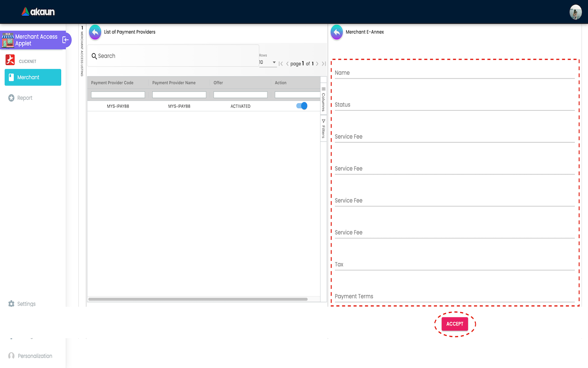This screenshot has height=368, width=588.
Task: Go to the next page
Action: click(317, 64)
